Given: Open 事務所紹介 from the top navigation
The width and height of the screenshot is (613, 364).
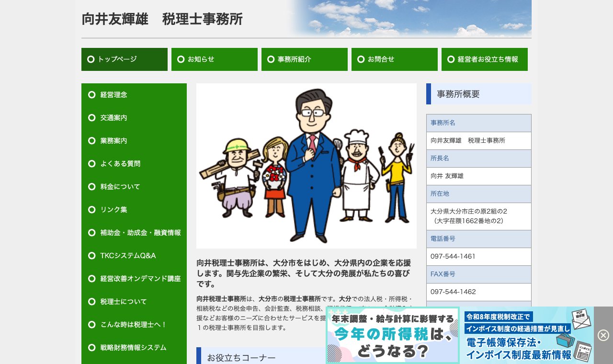Looking at the screenshot, I should click(305, 59).
